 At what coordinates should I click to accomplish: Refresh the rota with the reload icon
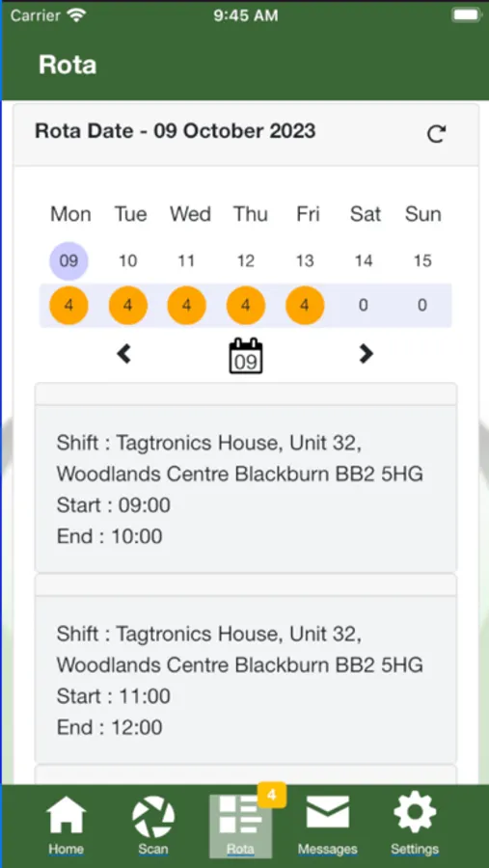point(436,133)
